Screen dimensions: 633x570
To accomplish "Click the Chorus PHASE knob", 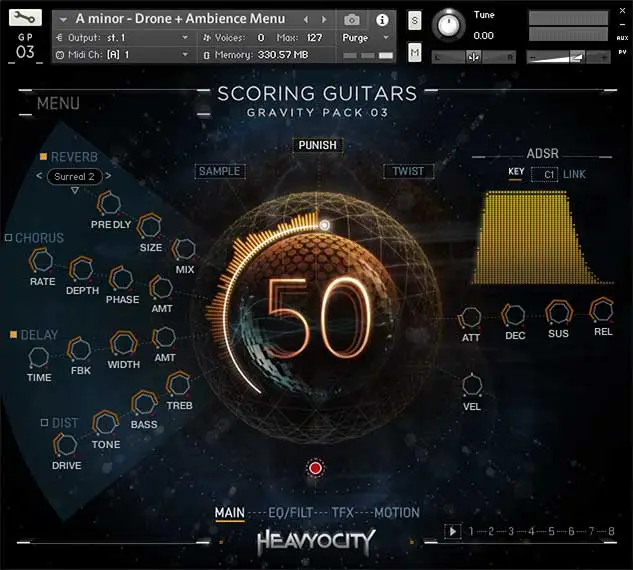I will [122, 279].
